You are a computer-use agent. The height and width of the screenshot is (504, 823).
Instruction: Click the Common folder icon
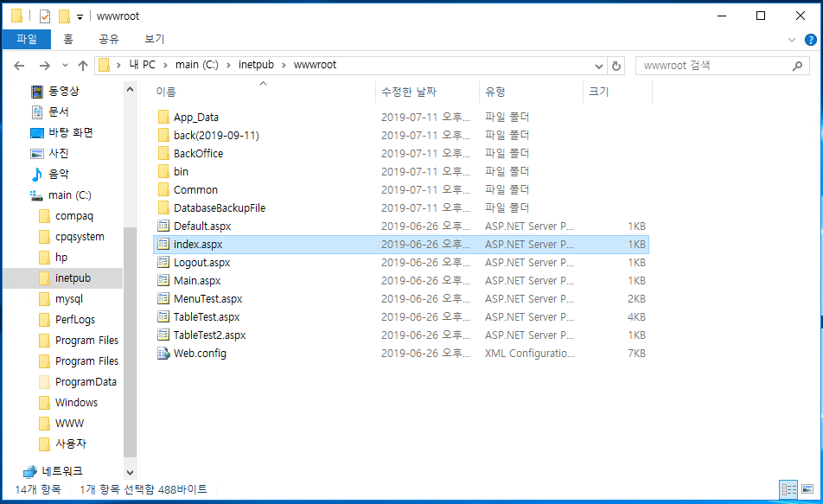pos(163,189)
